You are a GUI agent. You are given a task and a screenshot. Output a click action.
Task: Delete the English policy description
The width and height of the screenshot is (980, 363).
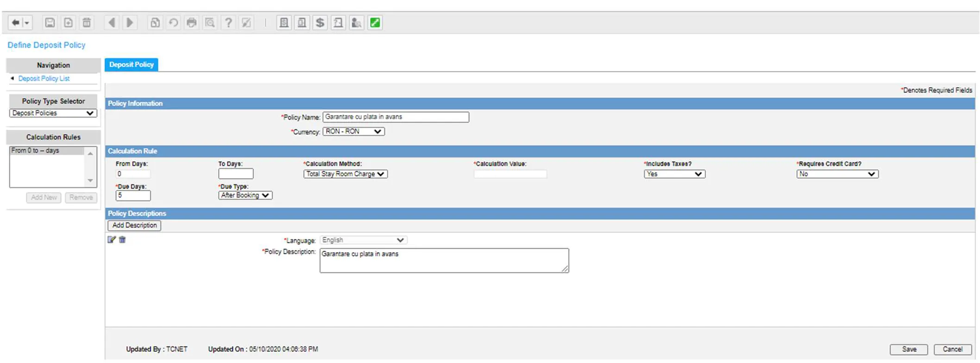click(122, 240)
